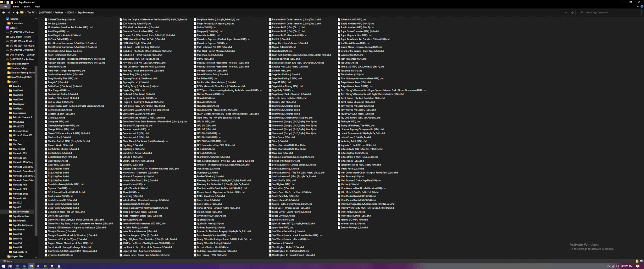
Task: Select 4 Wheel Thunder (USA).chd file icon
Action: [46, 19]
